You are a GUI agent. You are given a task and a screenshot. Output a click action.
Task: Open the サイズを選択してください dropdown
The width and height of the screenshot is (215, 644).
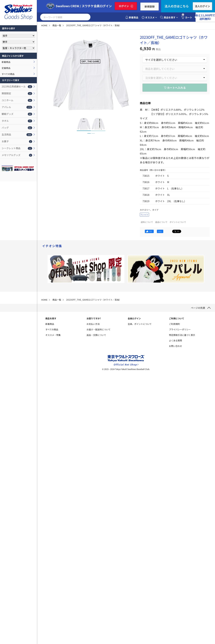(x=175, y=60)
